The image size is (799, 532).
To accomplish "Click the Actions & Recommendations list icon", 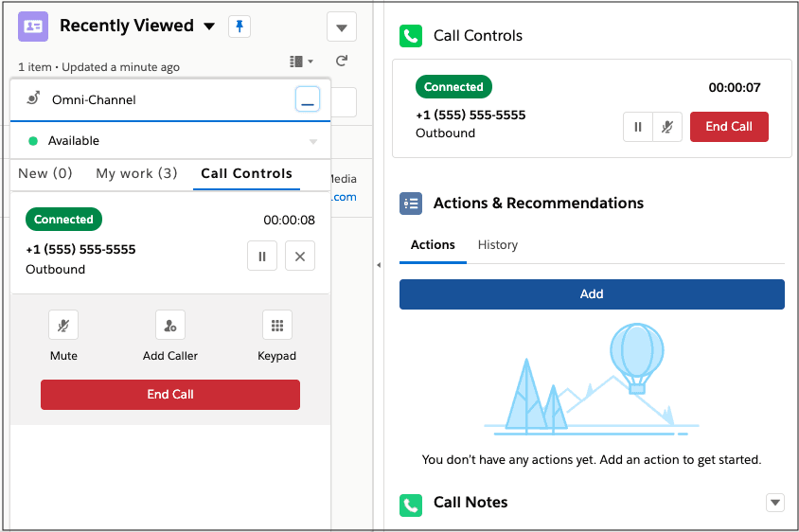I will pyautogui.click(x=411, y=204).
